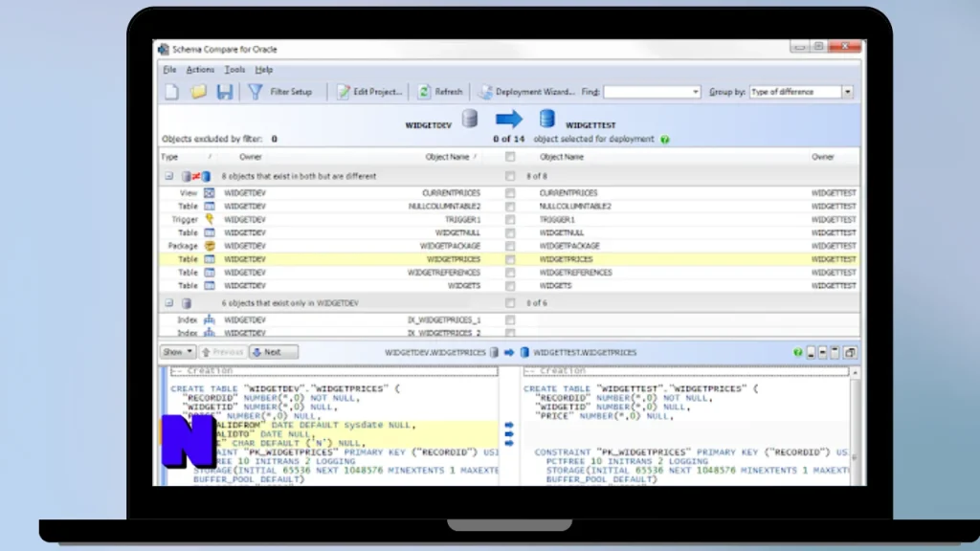Click the table icon for WIDGETREFERENCES

pyautogui.click(x=210, y=273)
